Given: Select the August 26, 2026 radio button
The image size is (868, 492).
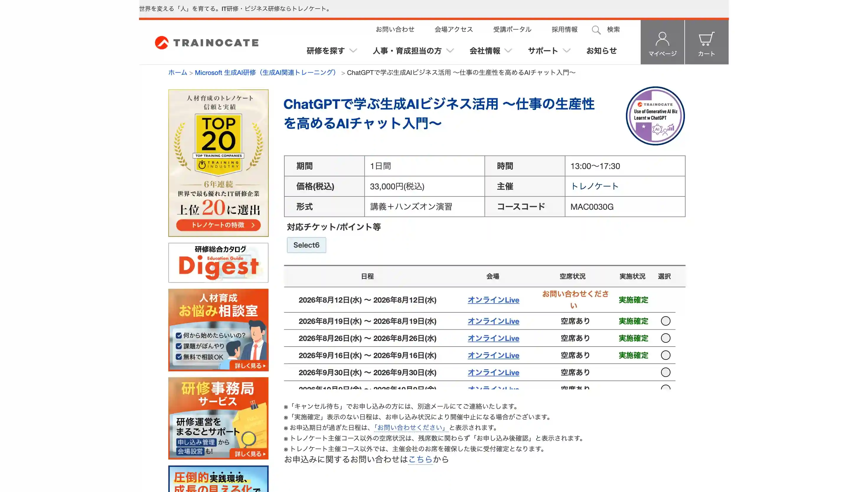Looking at the screenshot, I should pos(665,338).
